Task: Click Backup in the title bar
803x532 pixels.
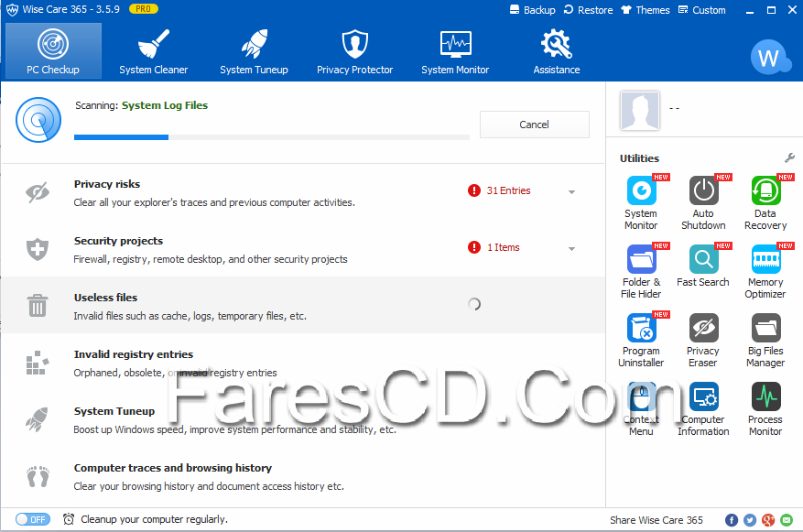Action: pyautogui.click(x=533, y=10)
